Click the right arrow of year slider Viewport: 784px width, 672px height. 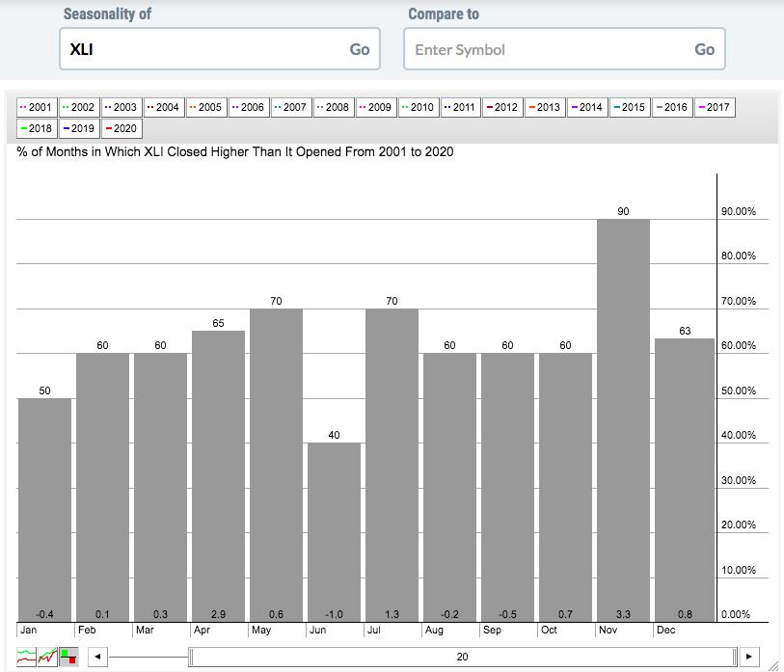click(x=750, y=657)
